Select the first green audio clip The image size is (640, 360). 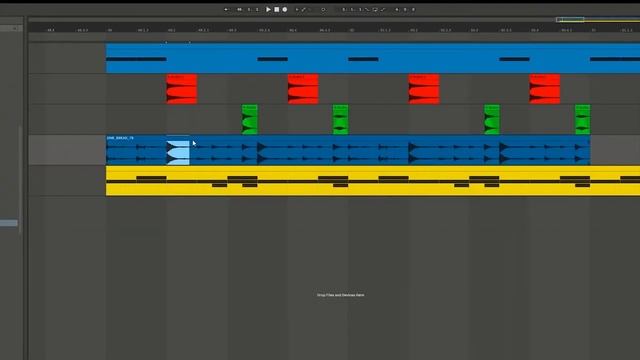(x=249, y=120)
